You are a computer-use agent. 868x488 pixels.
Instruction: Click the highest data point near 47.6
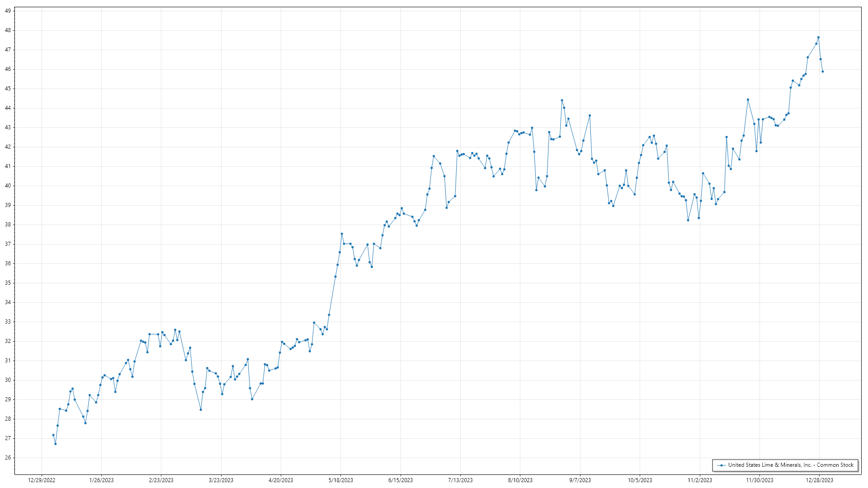coord(818,38)
